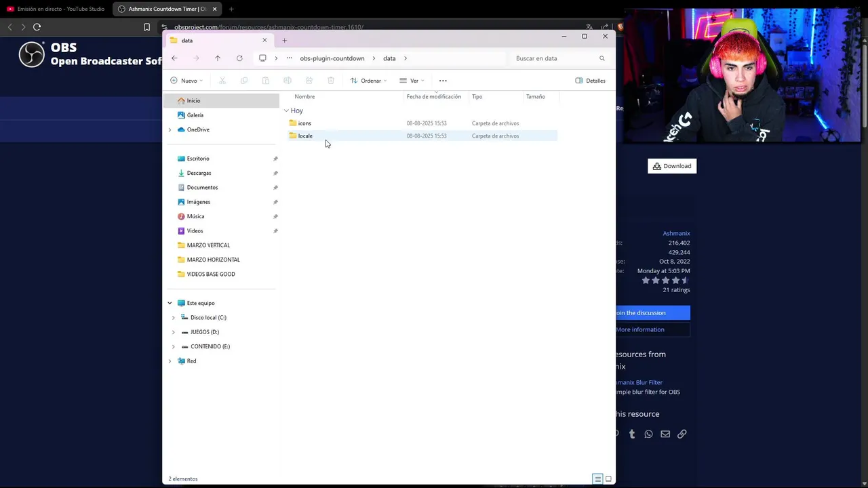Image resolution: width=868 pixels, height=488 pixels.
Task: Click the OBS logo in website header
Action: pos(31,54)
